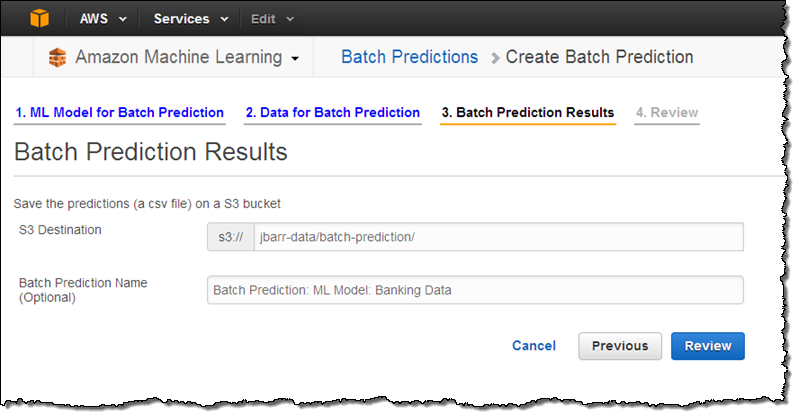The height and width of the screenshot is (417, 799).
Task: Open the Edit dropdown in top bar
Action: click(x=272, y=19)
